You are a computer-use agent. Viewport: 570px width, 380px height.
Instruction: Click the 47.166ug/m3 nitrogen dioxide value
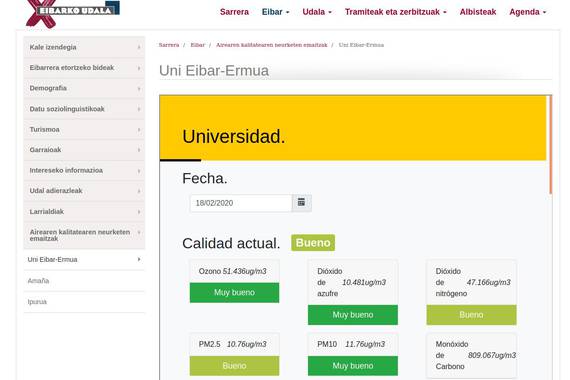(x=489, y=282)
